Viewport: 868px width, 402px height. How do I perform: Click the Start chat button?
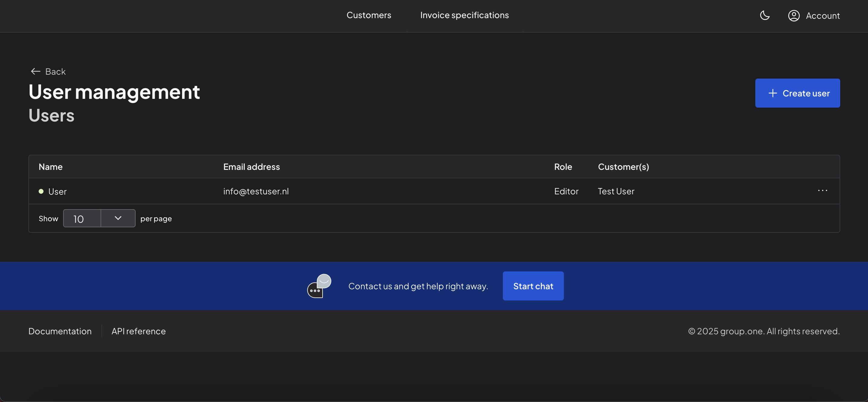pyautogui.click(x=533, y=286)
